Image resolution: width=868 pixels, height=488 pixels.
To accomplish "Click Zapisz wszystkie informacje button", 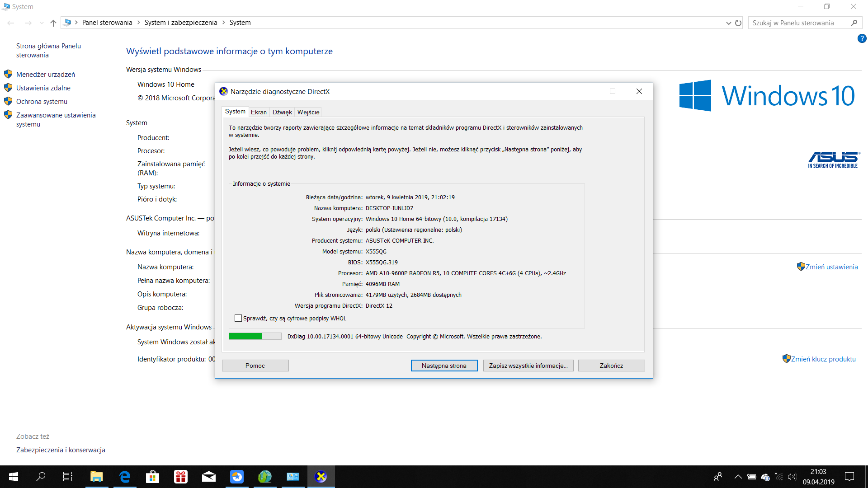I will click(x=528, y=366).
